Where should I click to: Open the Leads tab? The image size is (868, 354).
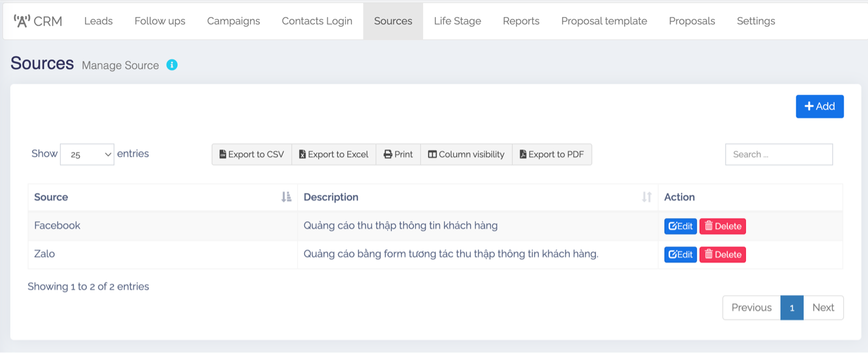click(x=98, y=21)
